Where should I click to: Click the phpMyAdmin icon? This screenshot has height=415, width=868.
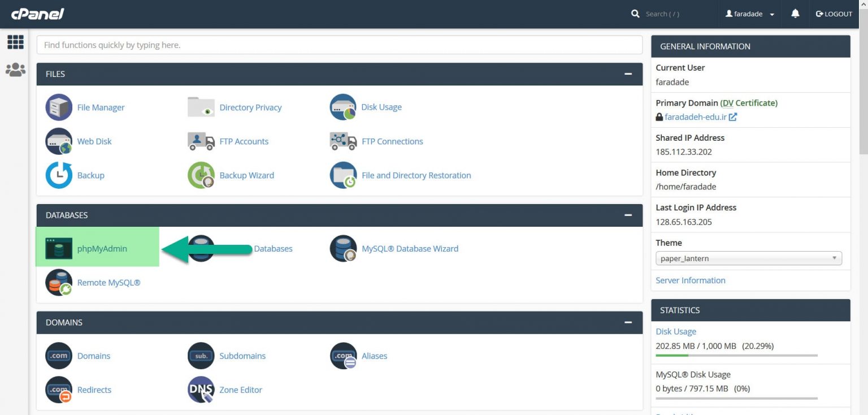pos(59,249)
